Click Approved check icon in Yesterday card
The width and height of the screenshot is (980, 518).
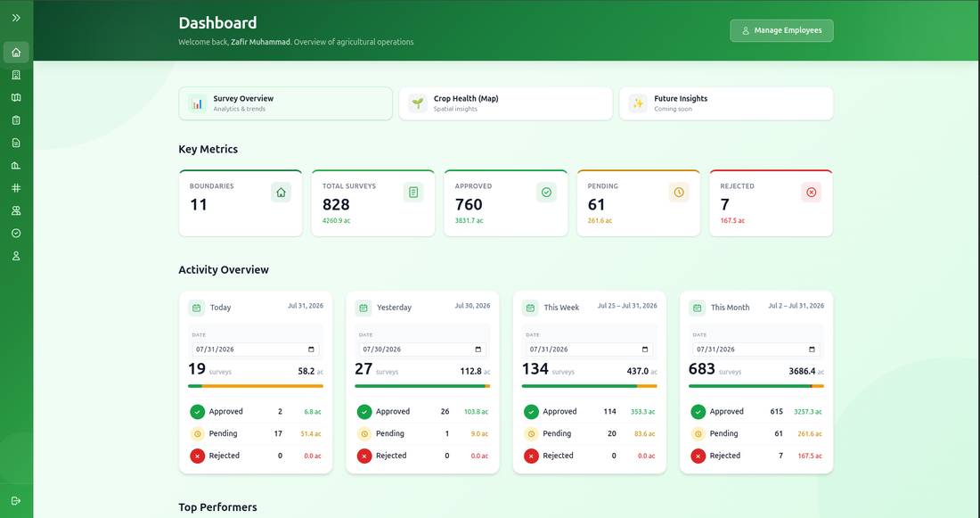tap(364, 412)
